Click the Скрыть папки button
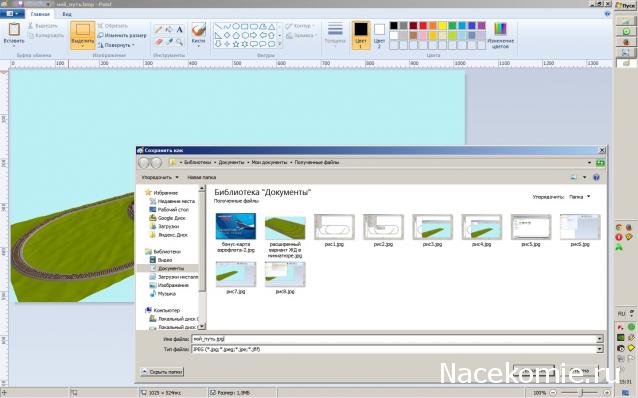Screen dimensions: 638x398 point(162,372)
